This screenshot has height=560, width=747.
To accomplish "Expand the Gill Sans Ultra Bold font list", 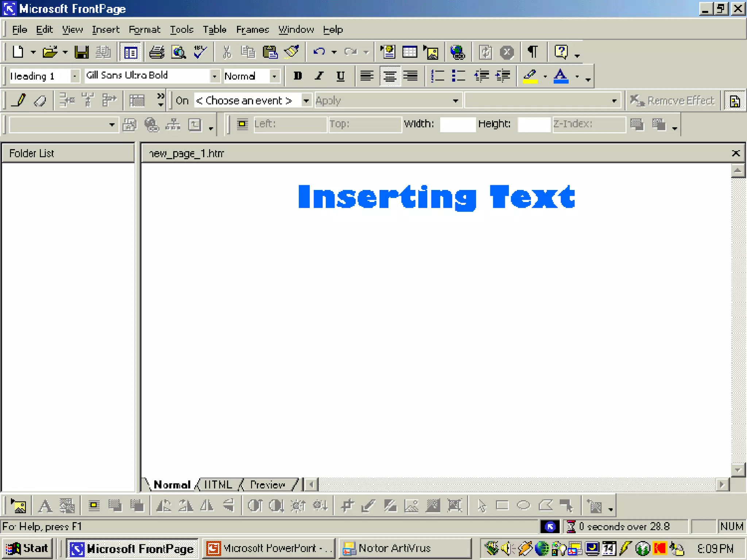I will (x=214, y=76).
